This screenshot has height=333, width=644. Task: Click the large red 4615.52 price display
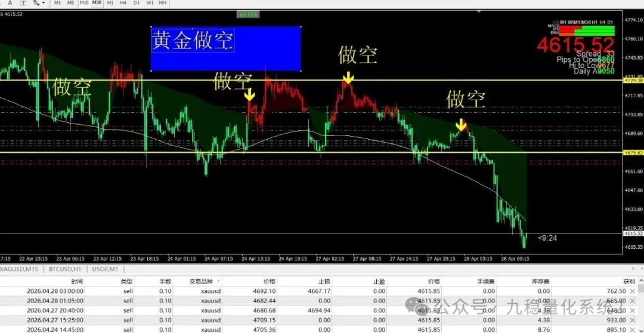(576, 45)
